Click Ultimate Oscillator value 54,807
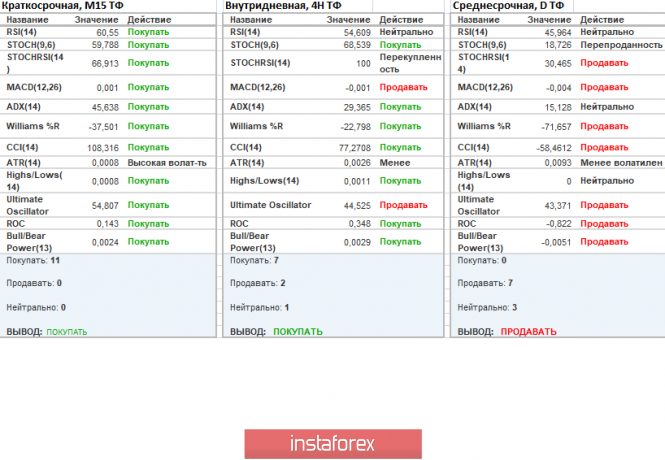665x460 pixels. point(105,206)
